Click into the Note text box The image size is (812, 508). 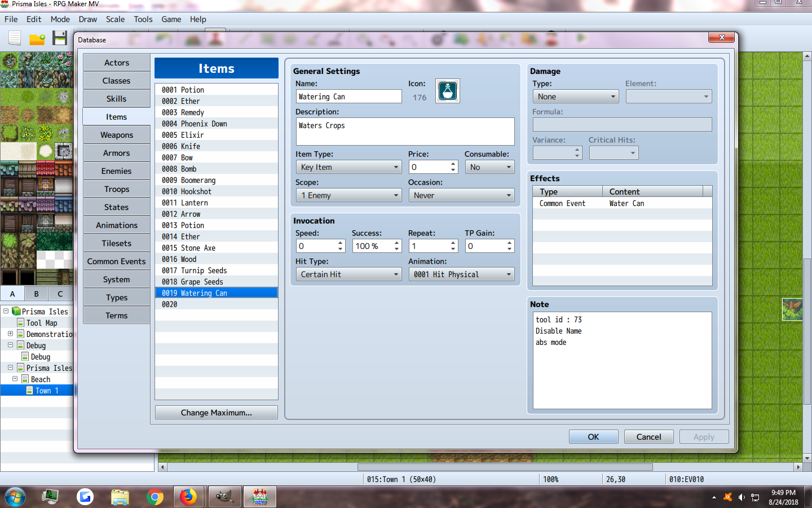click(x=623, y=360)
